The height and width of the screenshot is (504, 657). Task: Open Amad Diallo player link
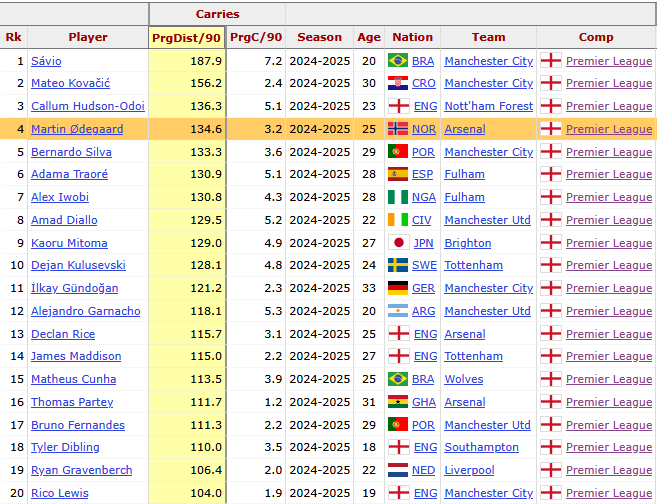[64, 220]
